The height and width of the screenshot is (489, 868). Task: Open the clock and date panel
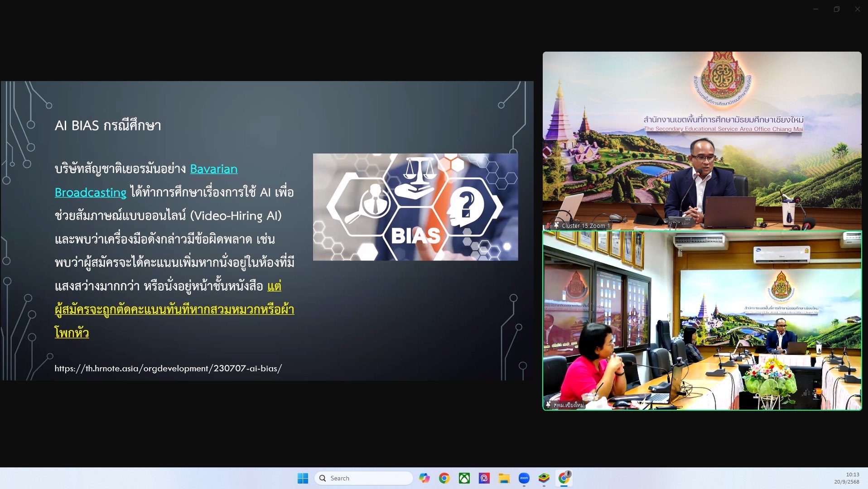(846, 478)
